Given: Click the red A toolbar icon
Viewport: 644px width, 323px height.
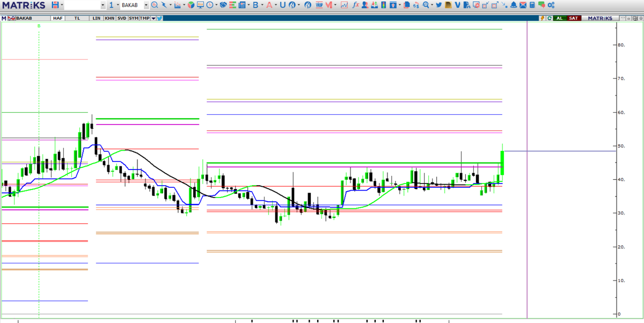Looking at the screenshot, I should coord(269,5).
